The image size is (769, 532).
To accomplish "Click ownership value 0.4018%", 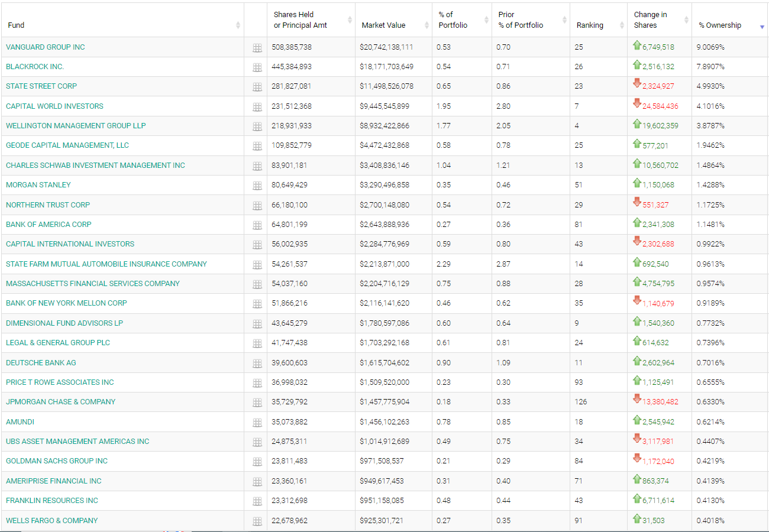I will [x=712, y=521].
